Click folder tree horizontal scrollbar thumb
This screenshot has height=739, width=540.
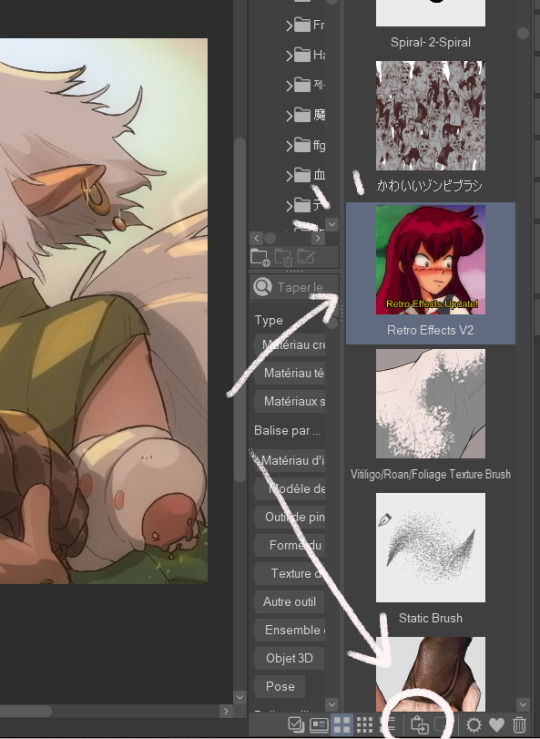click(270, 238)
